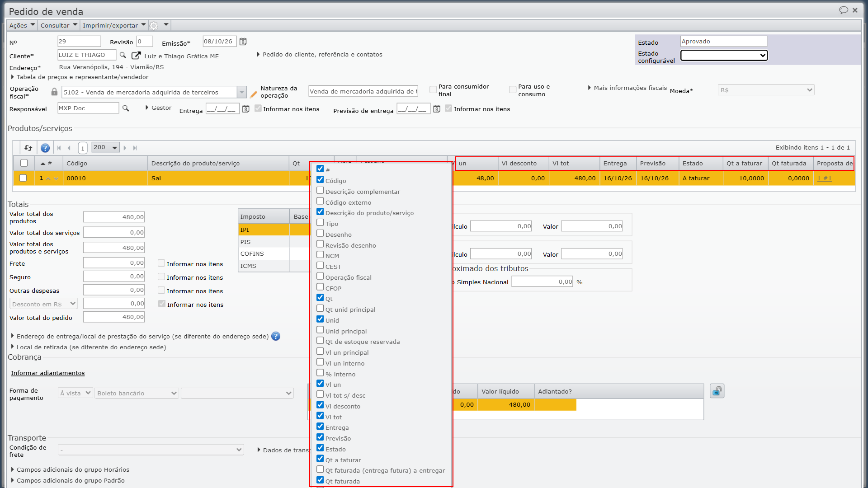Screen dimensions: 868x488
Task: Go to last page of products grid
Action: [x=135, y=148]
